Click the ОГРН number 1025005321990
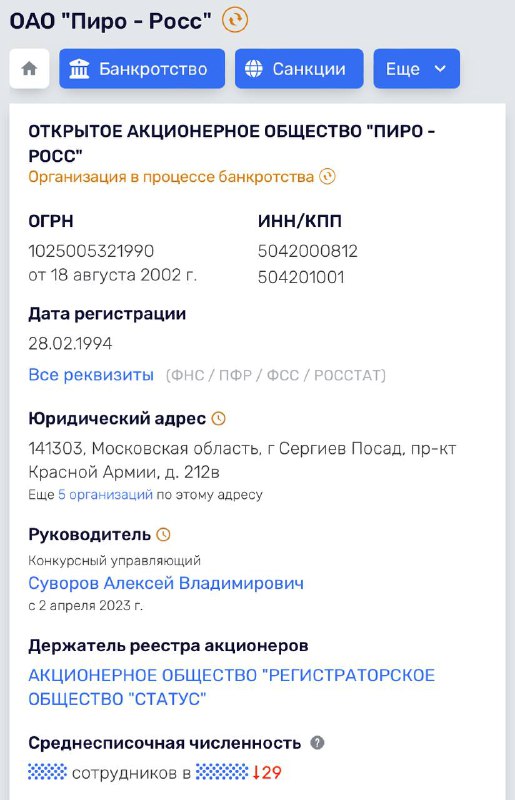 91,251
